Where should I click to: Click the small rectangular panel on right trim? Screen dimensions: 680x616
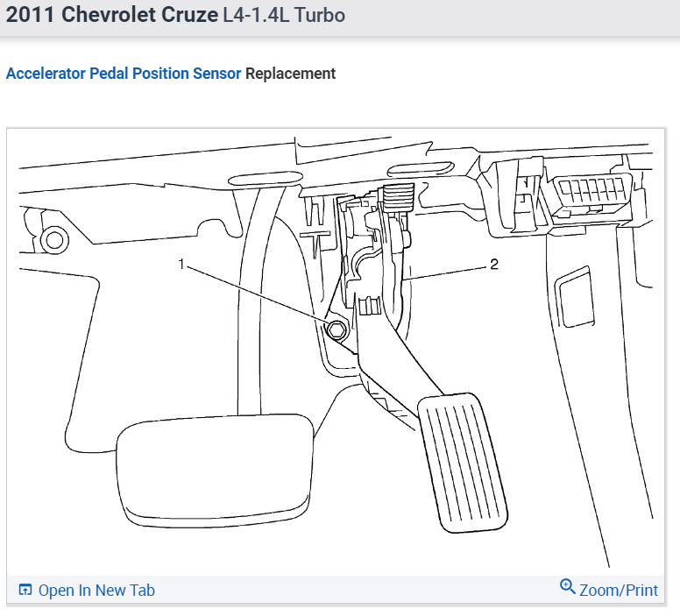575,297
